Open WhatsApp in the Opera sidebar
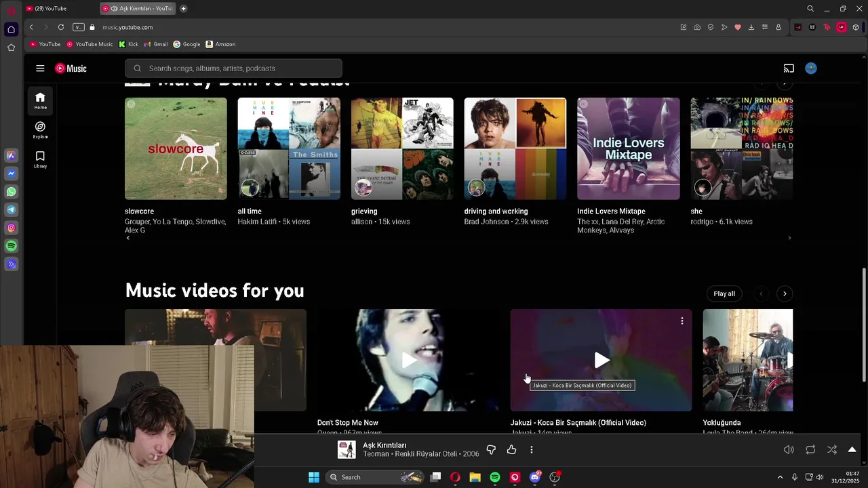Viewport: 868px width, 488px height. 11,192
